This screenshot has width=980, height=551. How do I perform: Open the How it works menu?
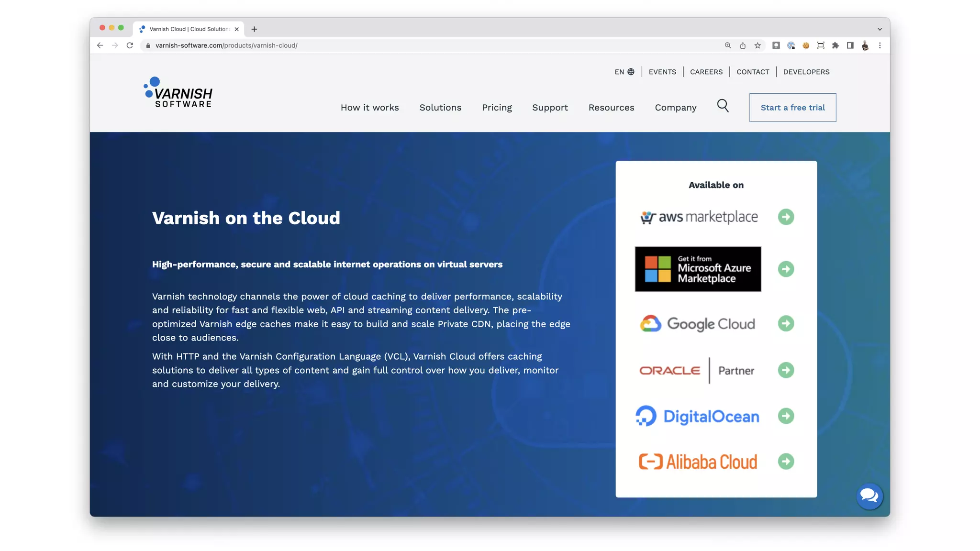(369, 108)
